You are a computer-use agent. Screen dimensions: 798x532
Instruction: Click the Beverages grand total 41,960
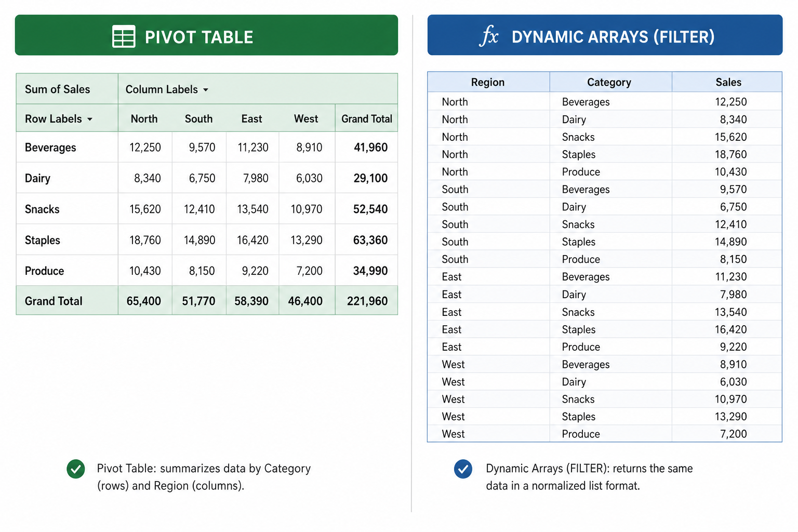point(370,148)
